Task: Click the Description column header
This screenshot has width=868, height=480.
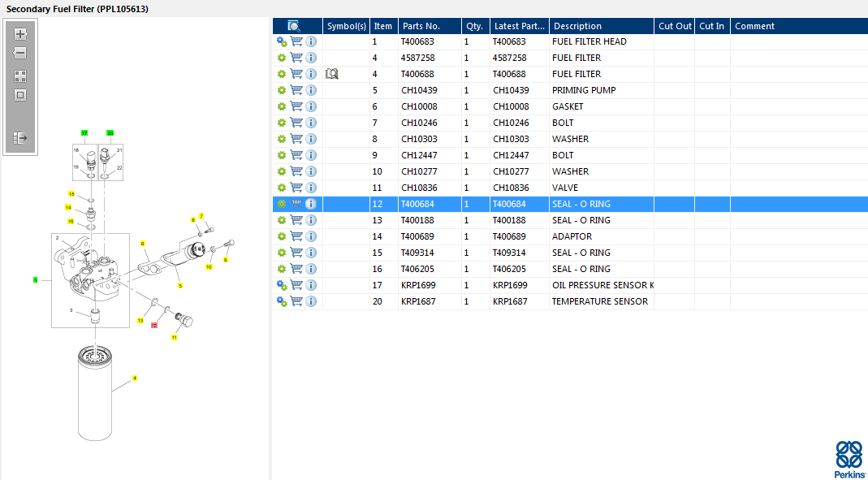Action: (602, 26)
